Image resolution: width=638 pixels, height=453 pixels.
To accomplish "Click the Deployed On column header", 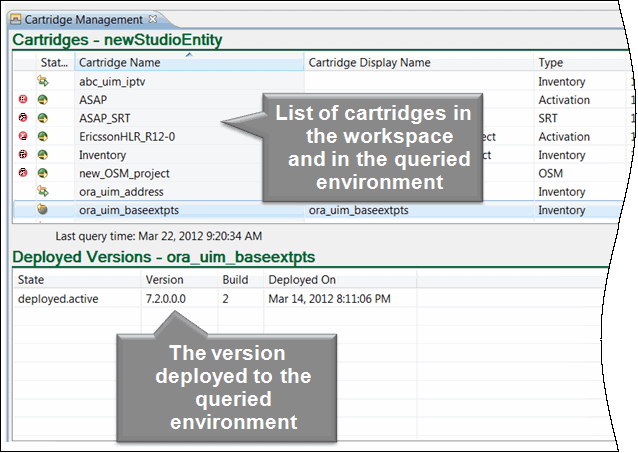I will click(302, 280).
